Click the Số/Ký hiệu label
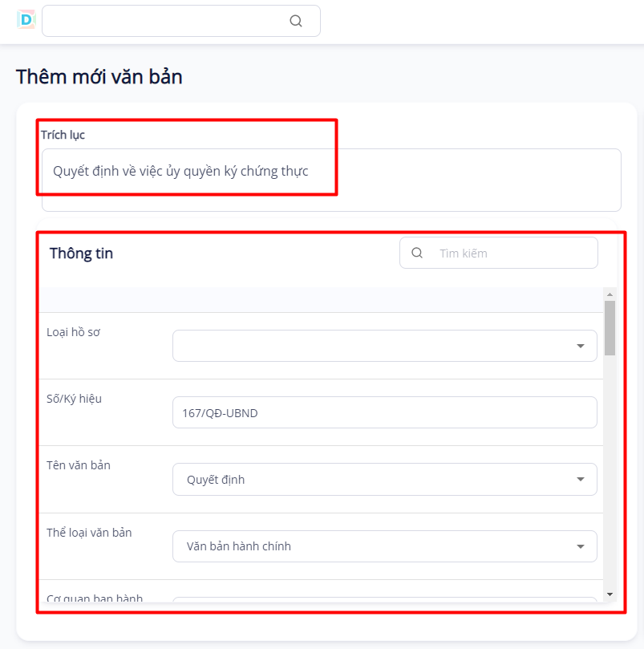The image size is (644, 649). pyautogui.click(x=74, y=399)
